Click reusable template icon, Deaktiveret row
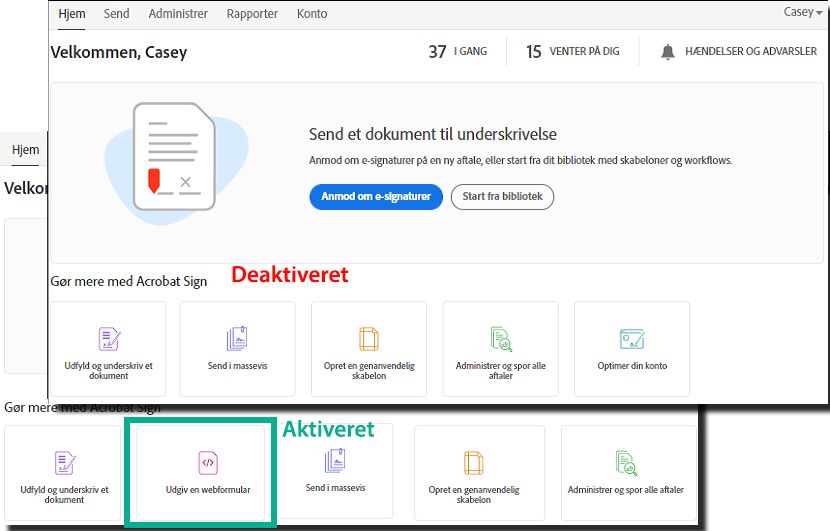The image size is (830, 531). 369,339
